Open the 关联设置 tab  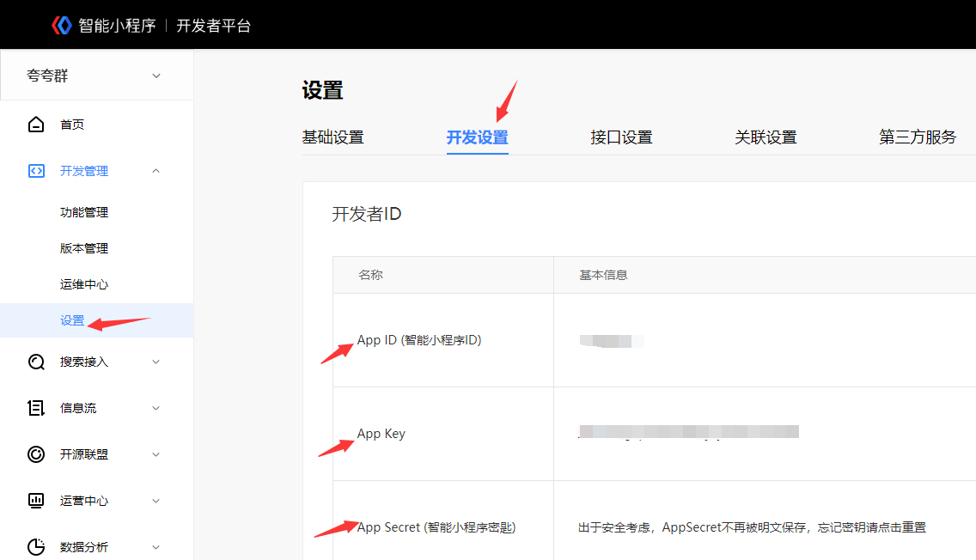[766, 137]
